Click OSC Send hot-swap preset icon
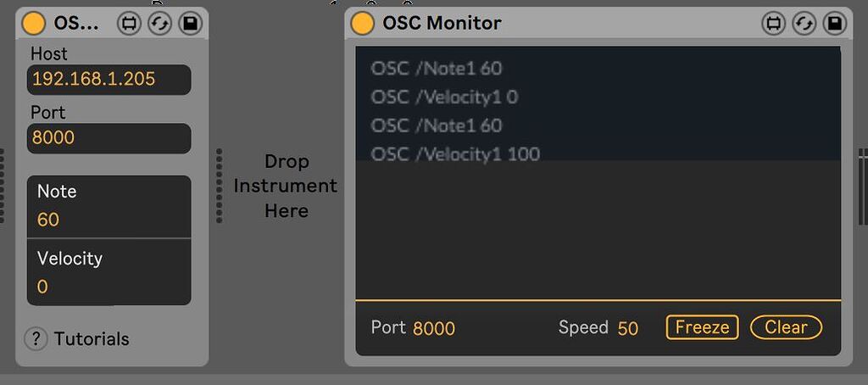Image resolution: width=868 pixels, height=385 pixels. tap(159, 23)
